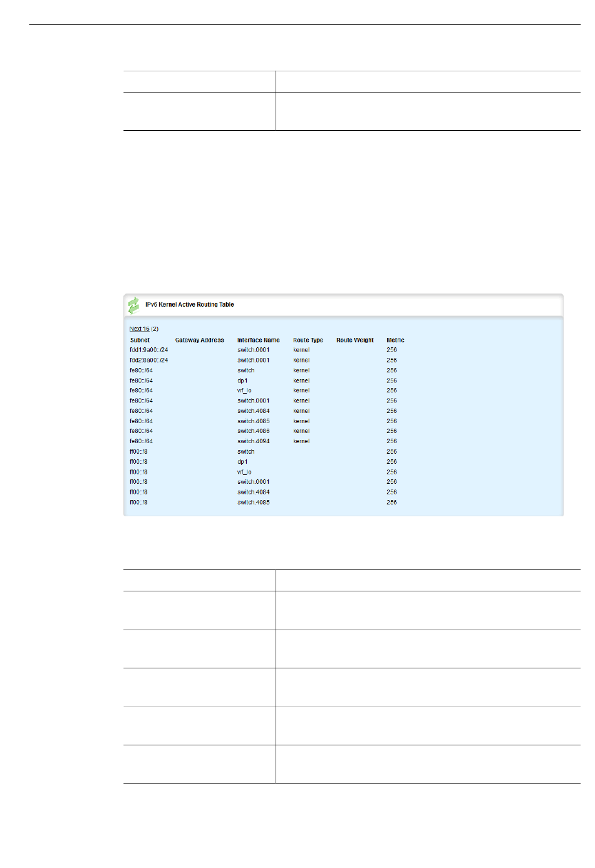
Task: Click kernel route type in switch.4094 row
Action: (x=301, y=441)
